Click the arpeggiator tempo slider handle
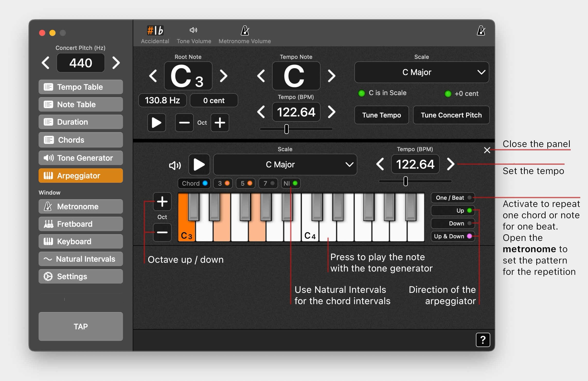The width and height of the screenshot is (588, 381). tap(405, 181)
